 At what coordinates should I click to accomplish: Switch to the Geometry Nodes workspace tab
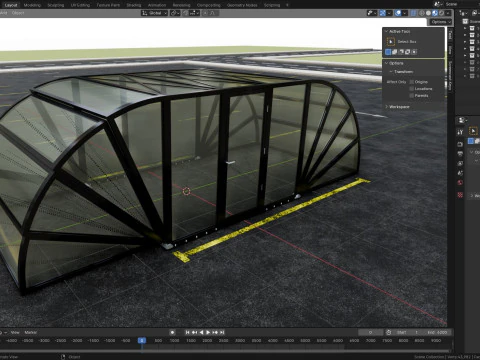click(242, 5)
